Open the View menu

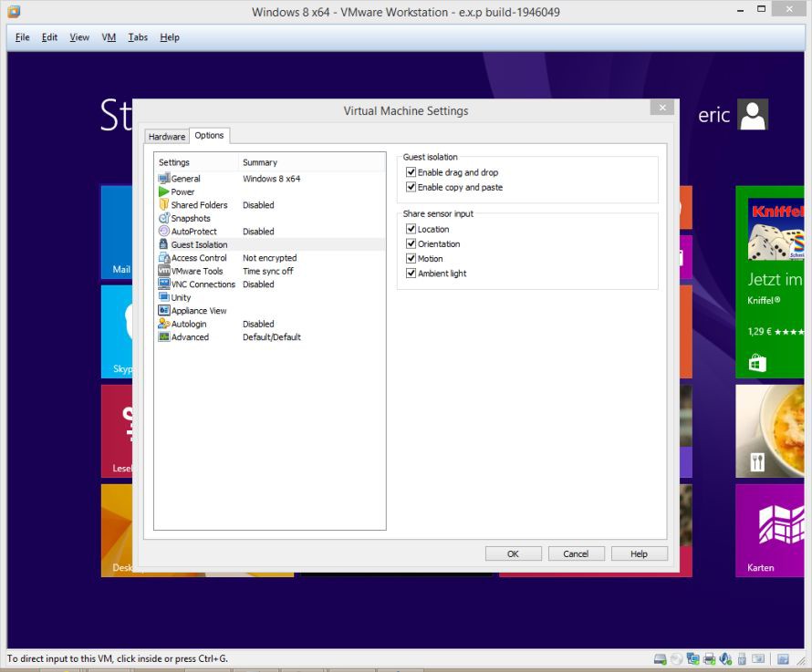pyautogui.click(x=79, y=37)
